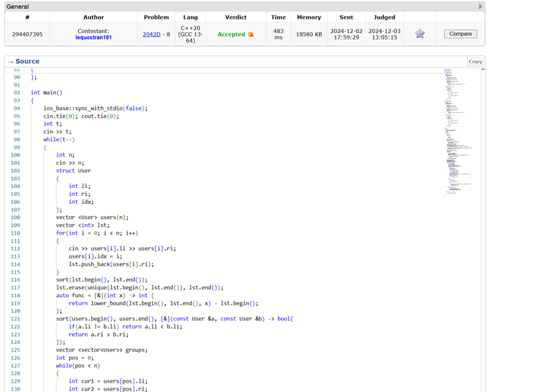
Task: Click the General panel title
Action: click(18, 6)
